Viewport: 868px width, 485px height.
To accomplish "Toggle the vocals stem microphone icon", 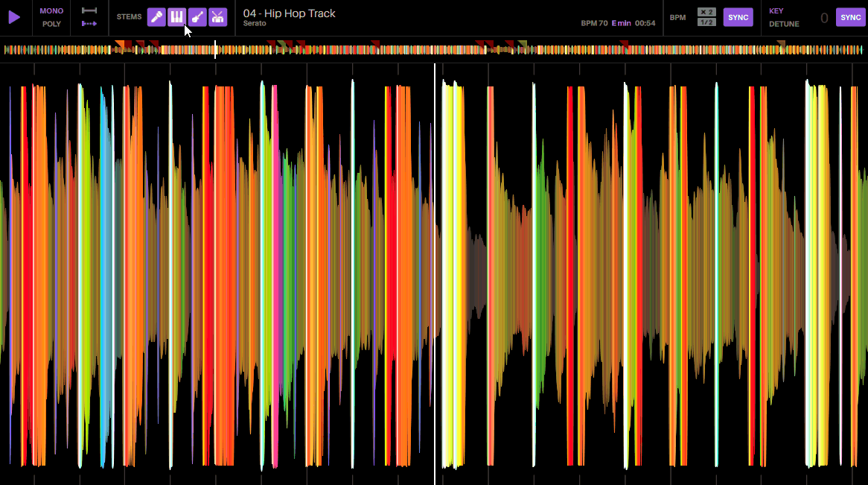I will pyautogui.click(x=156, y=17).
